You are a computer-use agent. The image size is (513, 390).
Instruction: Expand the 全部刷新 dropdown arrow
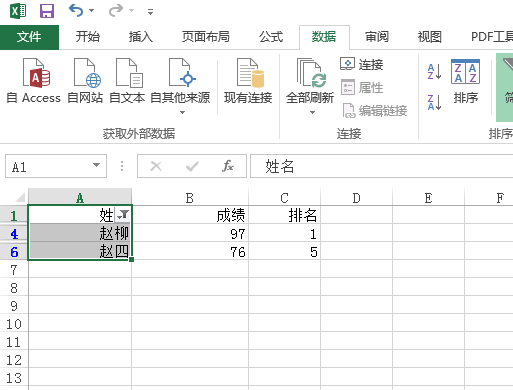tap(312, 112)
